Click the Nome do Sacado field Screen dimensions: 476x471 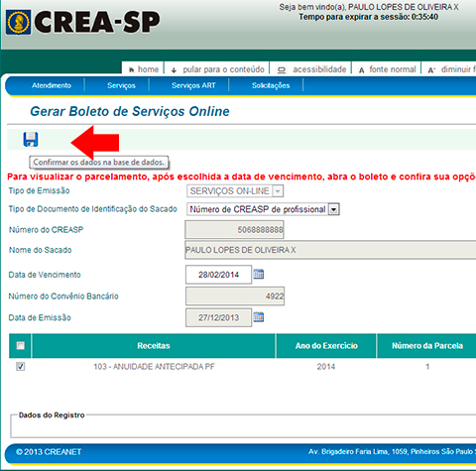330,250
